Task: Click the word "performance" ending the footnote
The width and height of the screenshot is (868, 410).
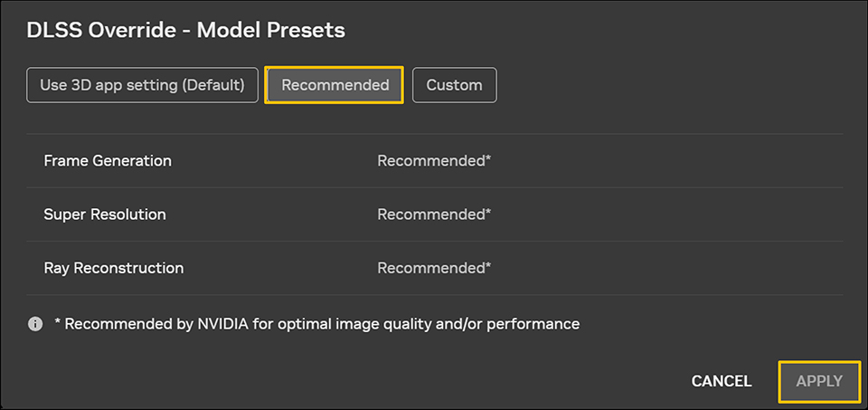Action: pos(533,323)
